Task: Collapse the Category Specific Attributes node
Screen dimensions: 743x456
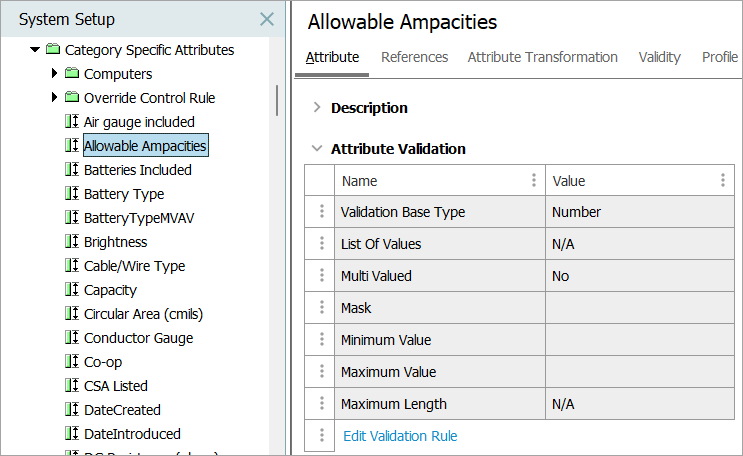Action: (x=36, y=50)
